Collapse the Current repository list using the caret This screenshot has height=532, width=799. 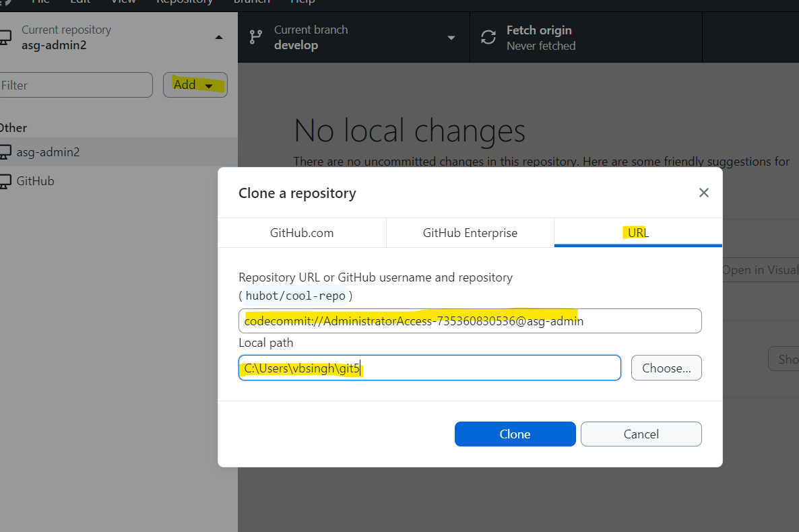pyautogui.click(x=219, y=38)
